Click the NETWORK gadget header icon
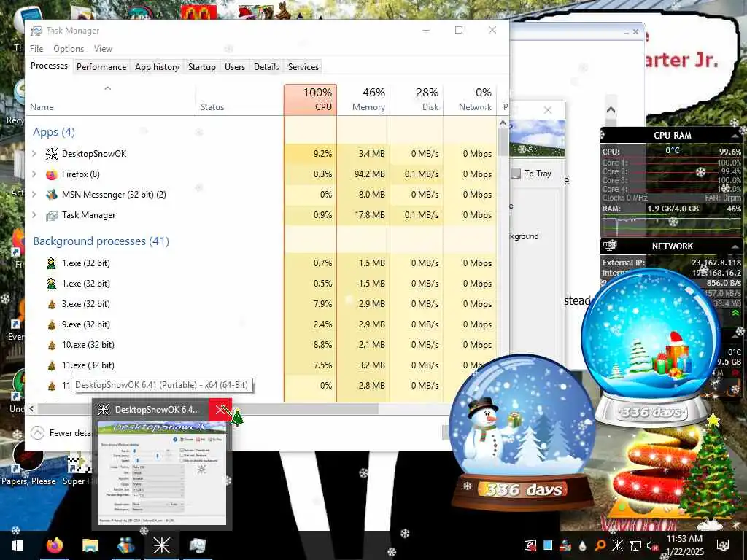This screenshot has width=747, height=560. coord(610,246)
